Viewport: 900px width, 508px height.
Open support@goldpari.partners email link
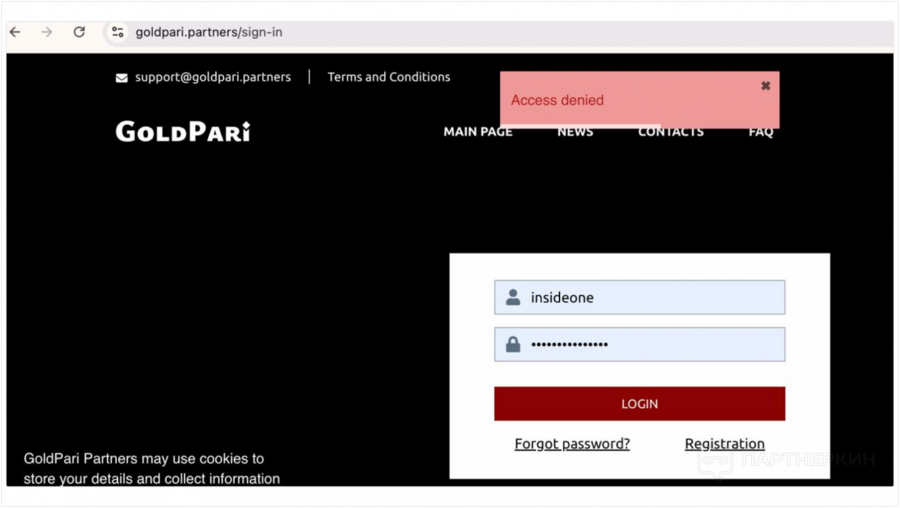click(213, 77)
